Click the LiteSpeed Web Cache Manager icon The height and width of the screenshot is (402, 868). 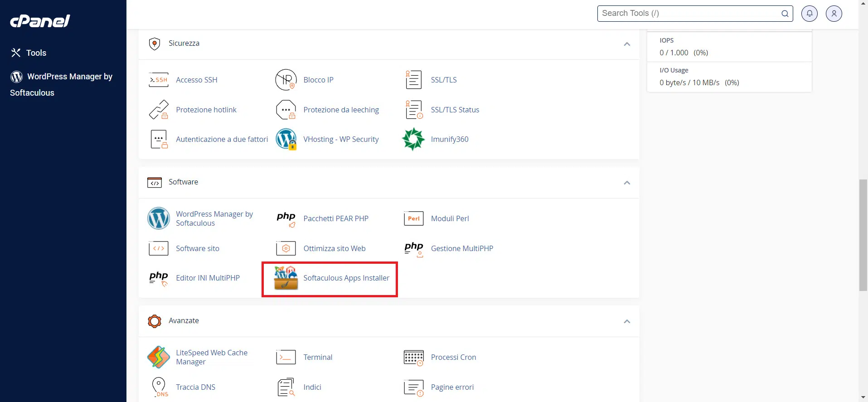159,357
